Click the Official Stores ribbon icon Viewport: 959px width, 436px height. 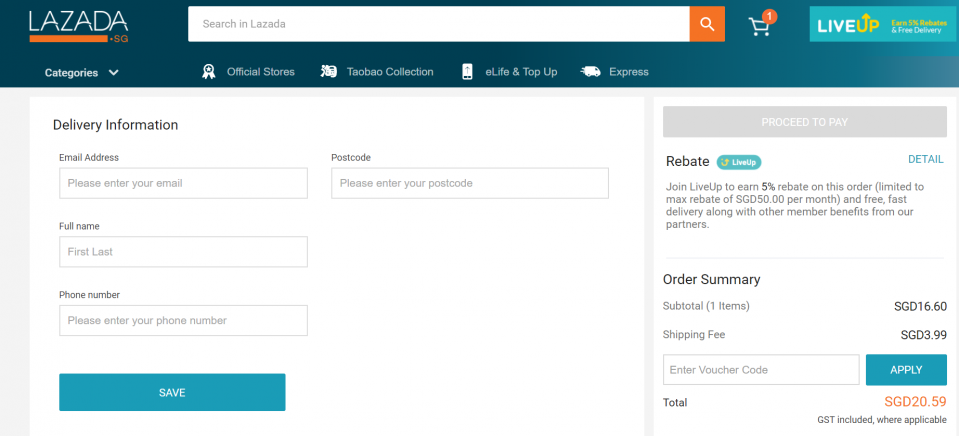coord(208,72)
